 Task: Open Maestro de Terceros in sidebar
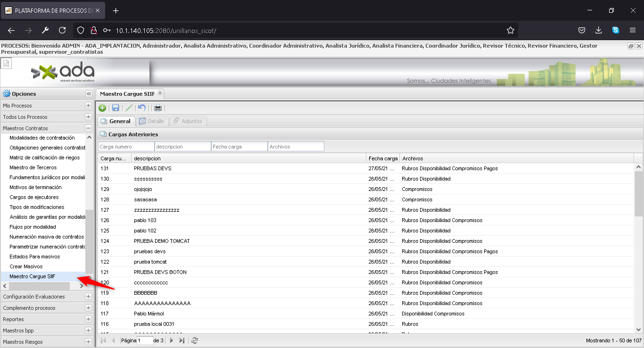pos(33,167)
